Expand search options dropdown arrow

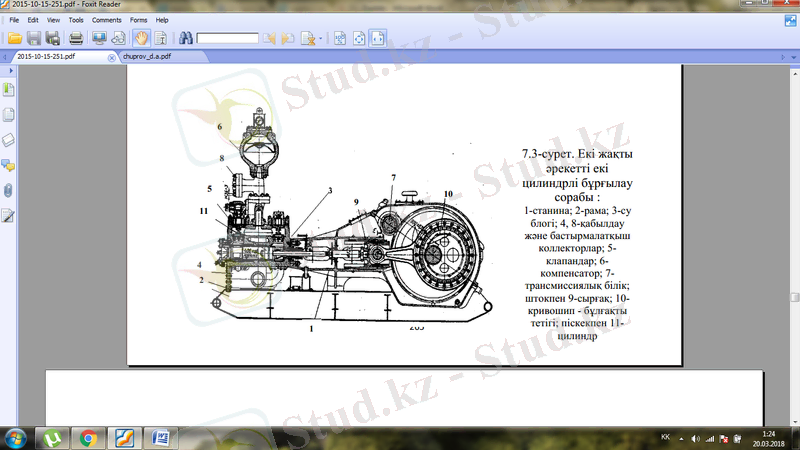point(318,39)
